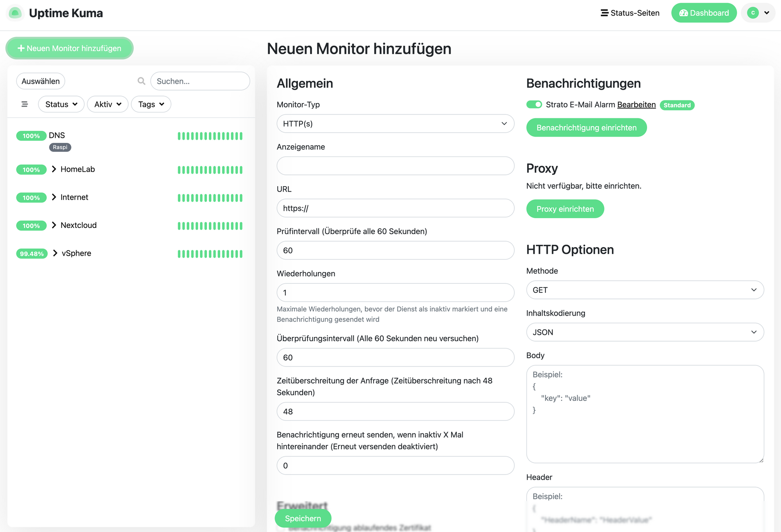
Task: Click the 99.48% uptime badge for vSphere
Action: [x=32, y=253]
